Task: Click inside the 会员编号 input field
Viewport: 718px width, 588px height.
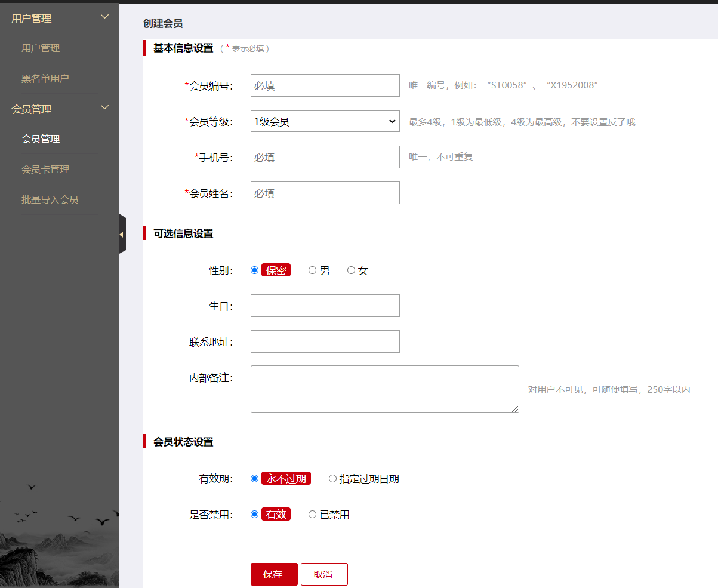Action: pyautogui.click(x=325, y=85)
